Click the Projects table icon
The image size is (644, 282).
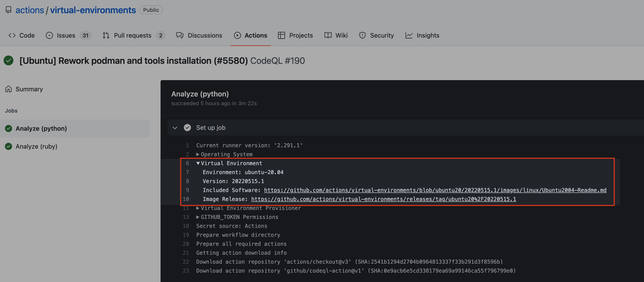pyautogui.click(x=281, y=36)
